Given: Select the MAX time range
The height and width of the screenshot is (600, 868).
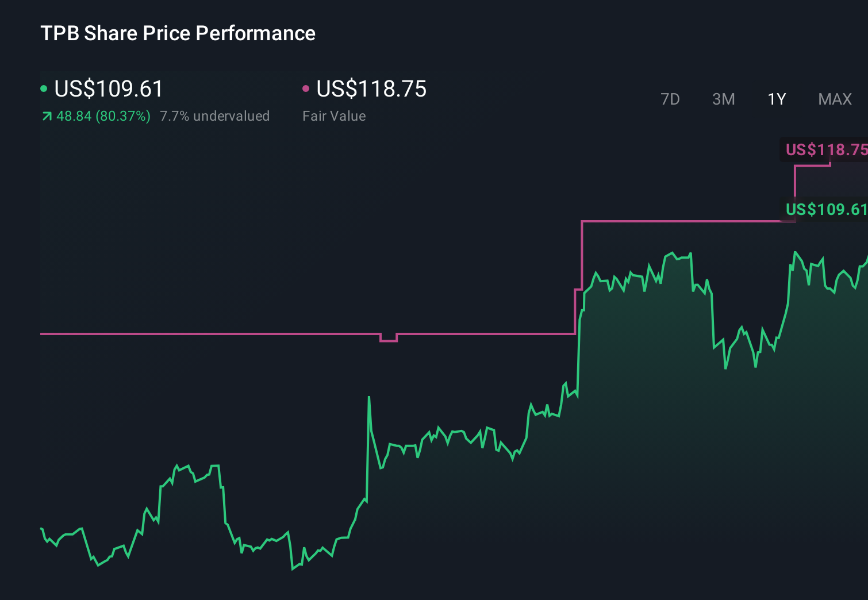Looking at the screenshot, I should click(x=835, y=99).
